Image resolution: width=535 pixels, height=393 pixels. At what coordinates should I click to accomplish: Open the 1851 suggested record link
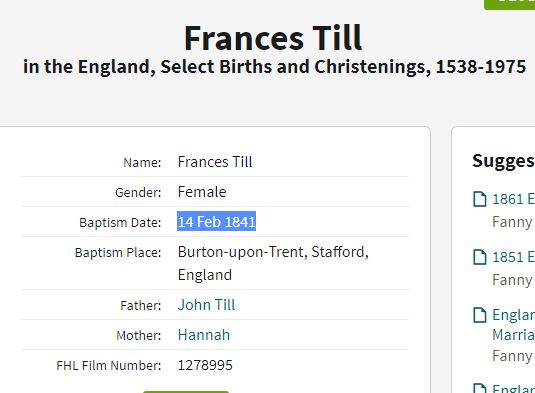point(514,257)
